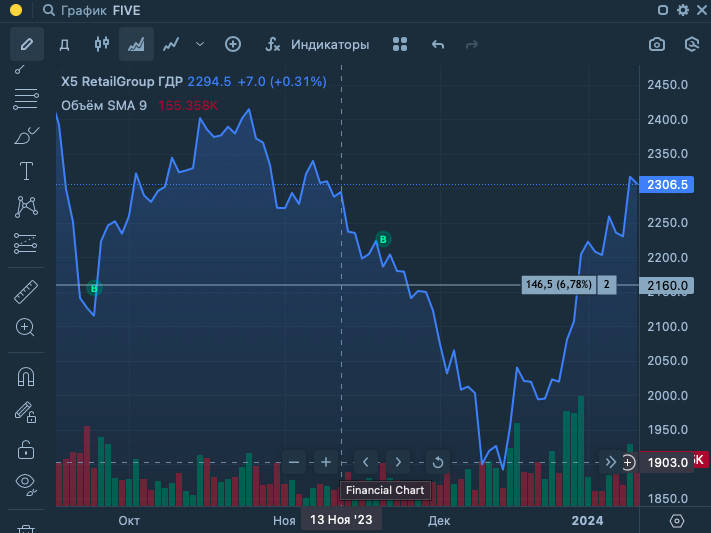Toggle the lock all drawings padlock
711x533 pixels.
pyautogui.click(x=26, y=450)
